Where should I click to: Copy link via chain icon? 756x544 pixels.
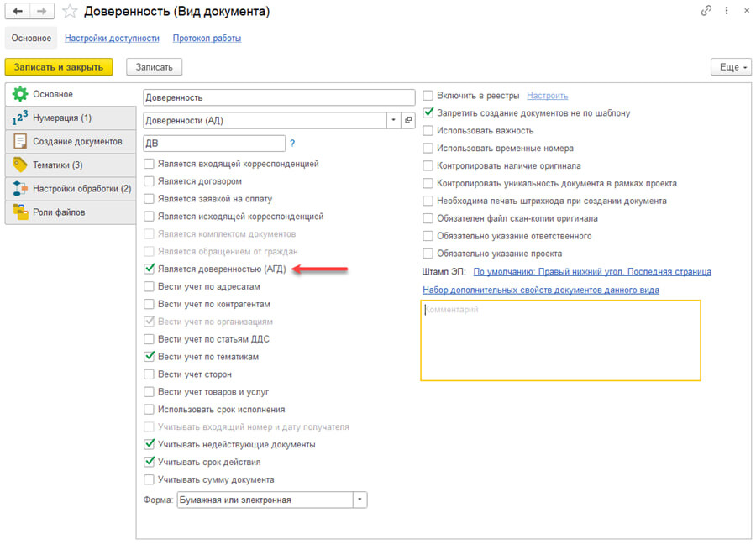[x=706, y=11]
